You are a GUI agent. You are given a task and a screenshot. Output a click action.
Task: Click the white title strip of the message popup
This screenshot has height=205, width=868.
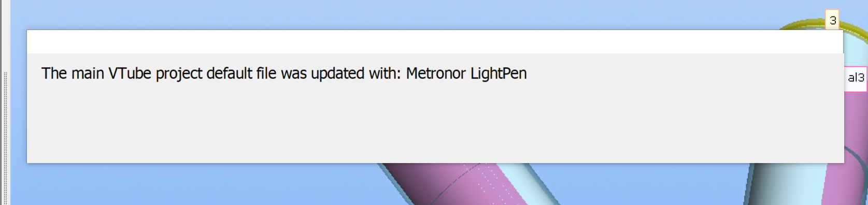pos(435,41)
